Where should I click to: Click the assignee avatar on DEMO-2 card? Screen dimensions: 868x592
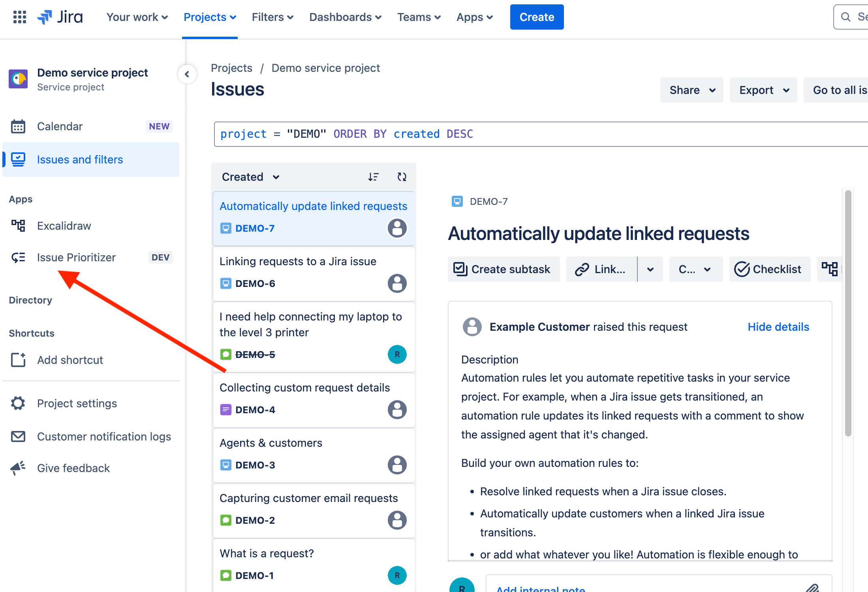pyautogui.click(x=397, y=520)
